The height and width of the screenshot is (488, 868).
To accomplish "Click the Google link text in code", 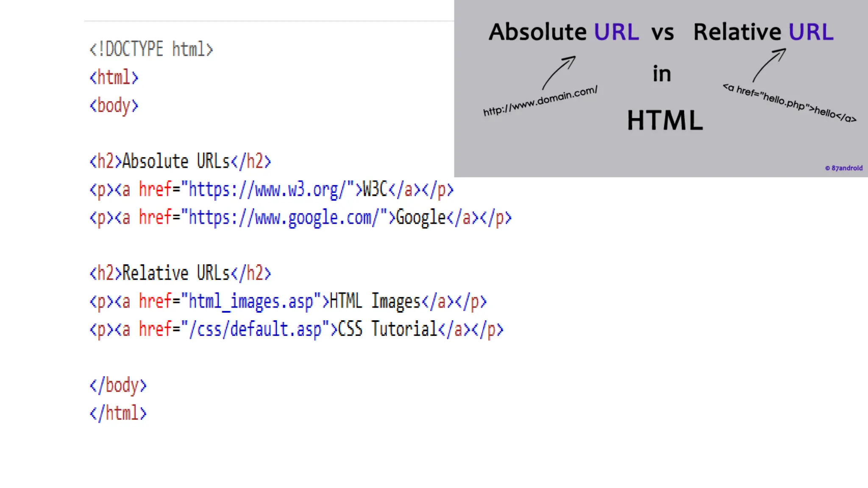I will [420, 218].
